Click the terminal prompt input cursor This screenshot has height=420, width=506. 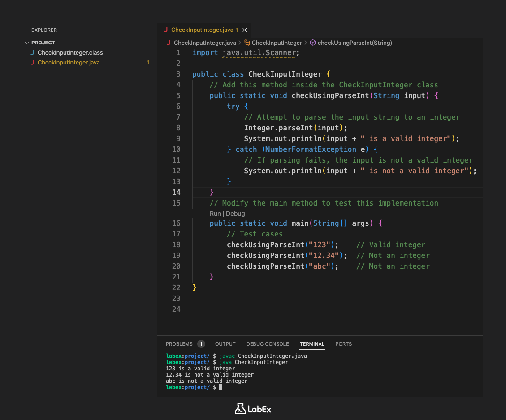[221, 387]
